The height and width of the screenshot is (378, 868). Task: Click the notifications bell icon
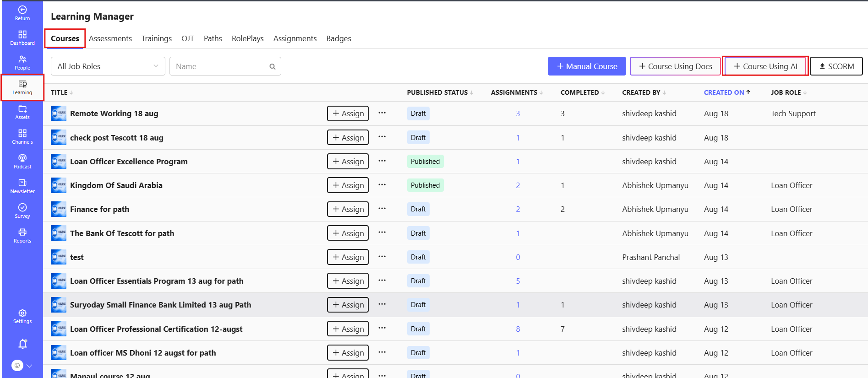pos(22,344)
